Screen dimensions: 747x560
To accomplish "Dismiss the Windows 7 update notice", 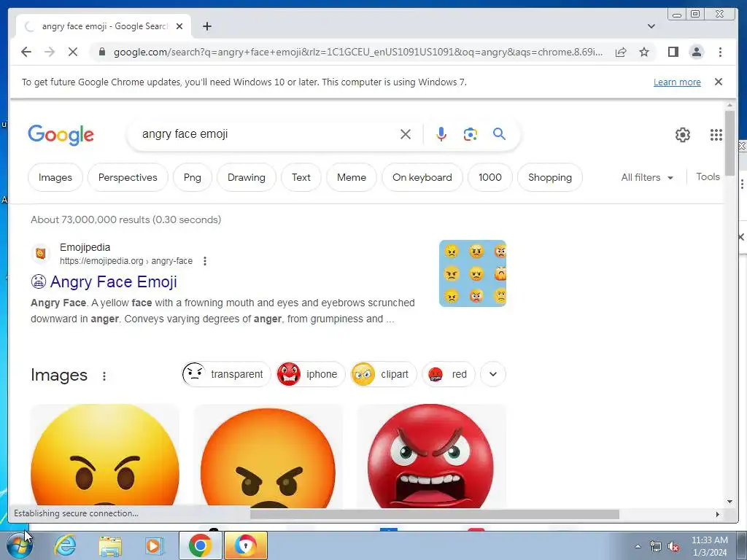I will [x=719, y=82].
